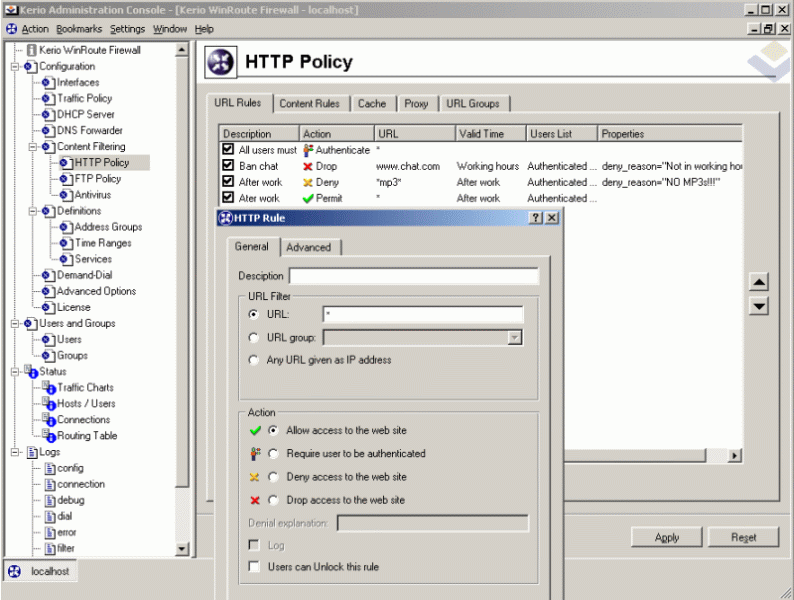Click the Services node icon
This screenshot has width=794, height=600.
coord(66,260)
